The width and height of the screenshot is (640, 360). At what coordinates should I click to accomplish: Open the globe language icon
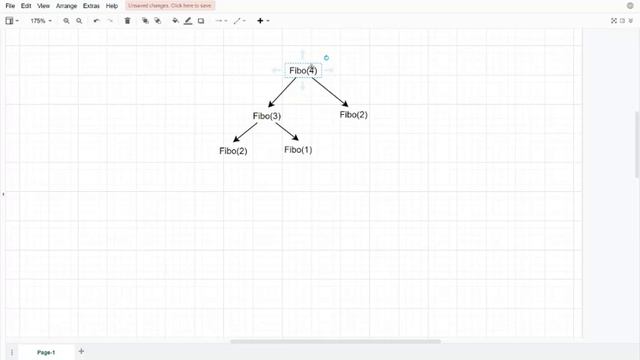click(x=630, y=6)
